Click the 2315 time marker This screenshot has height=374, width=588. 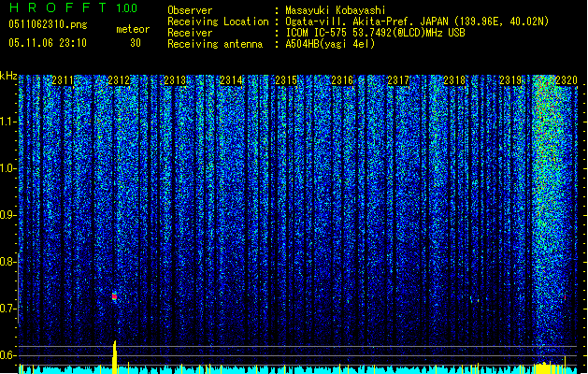286,80
